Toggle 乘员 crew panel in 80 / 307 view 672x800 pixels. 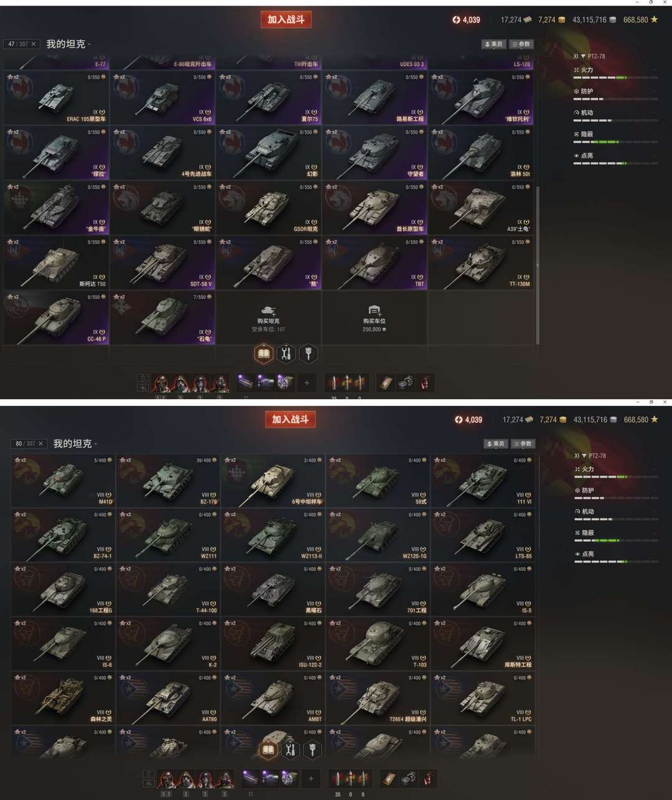[x=496, y=444]
